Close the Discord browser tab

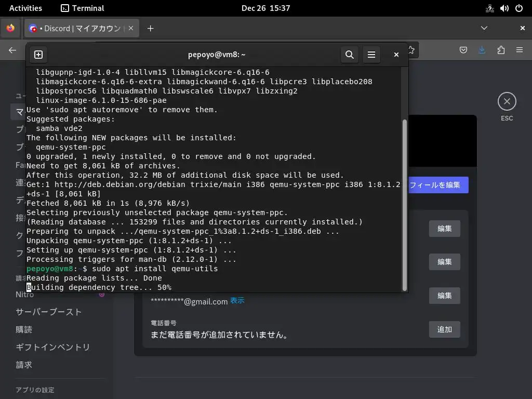(x=130, y=28)
